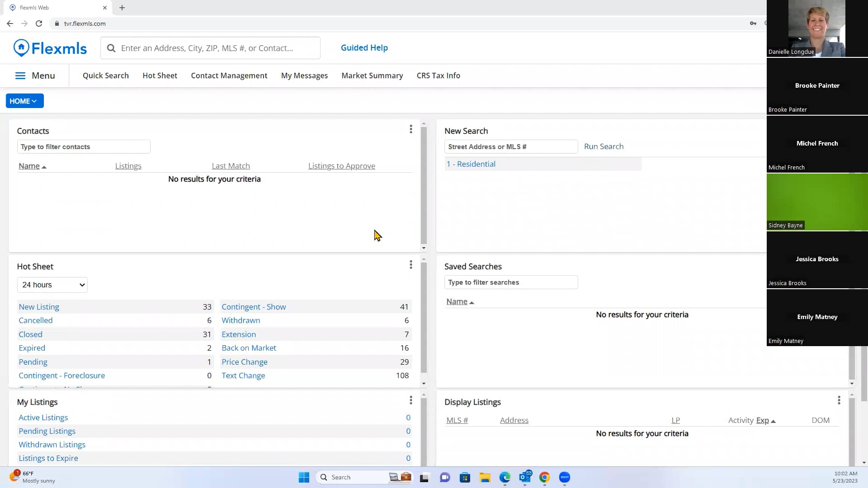Open the Contacts widget options menu
Screen dimensions: 868x488
point(410,129)
